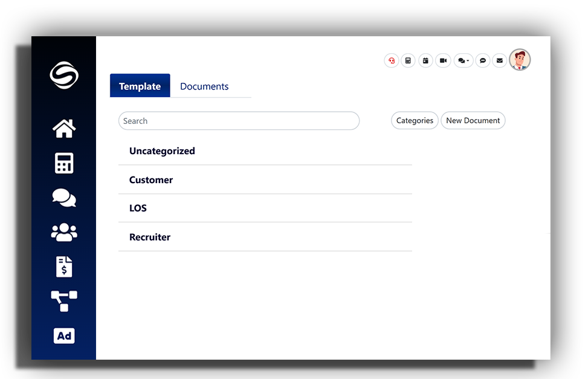Switch to the Documents tab
Image resolution: width=588 pixels, height=379 pixels.
coord(204,86)
